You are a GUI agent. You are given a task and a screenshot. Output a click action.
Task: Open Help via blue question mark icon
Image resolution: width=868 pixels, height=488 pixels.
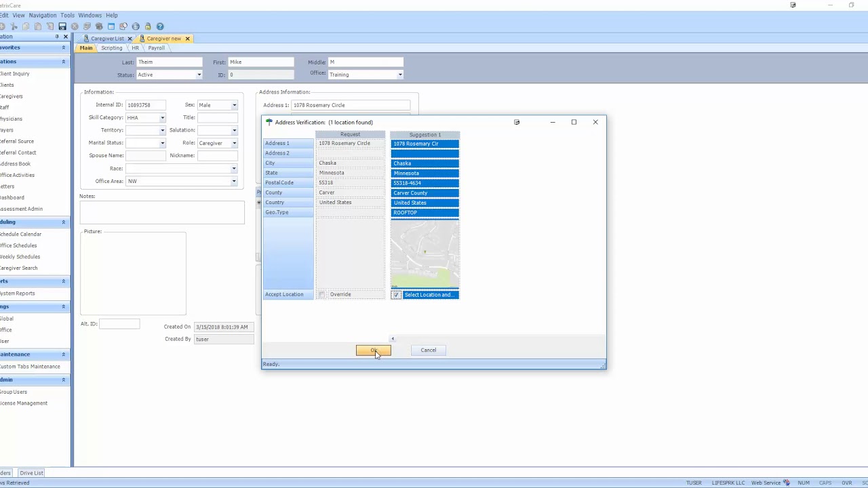pyautogui.click(x=160, y=26)
